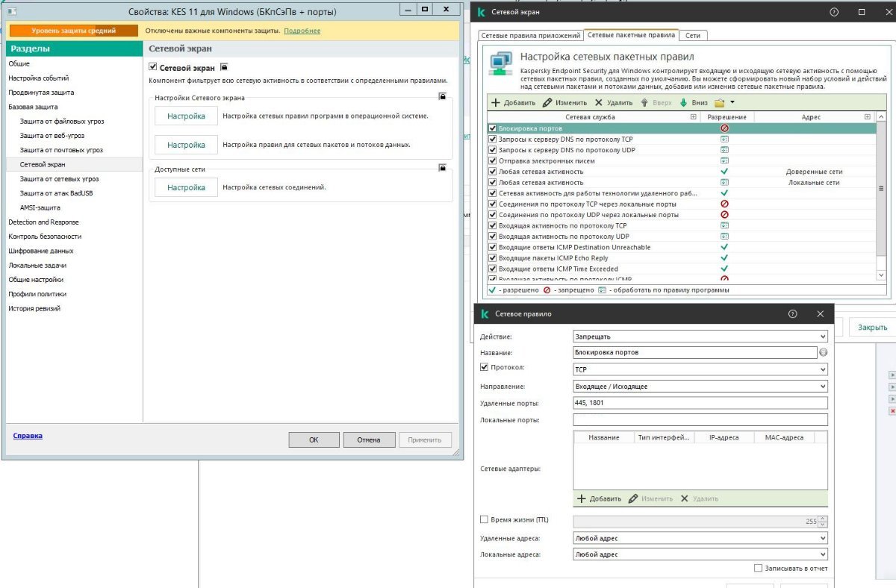Enable the Время жизни (TTL) checkbox

point(484,519)
